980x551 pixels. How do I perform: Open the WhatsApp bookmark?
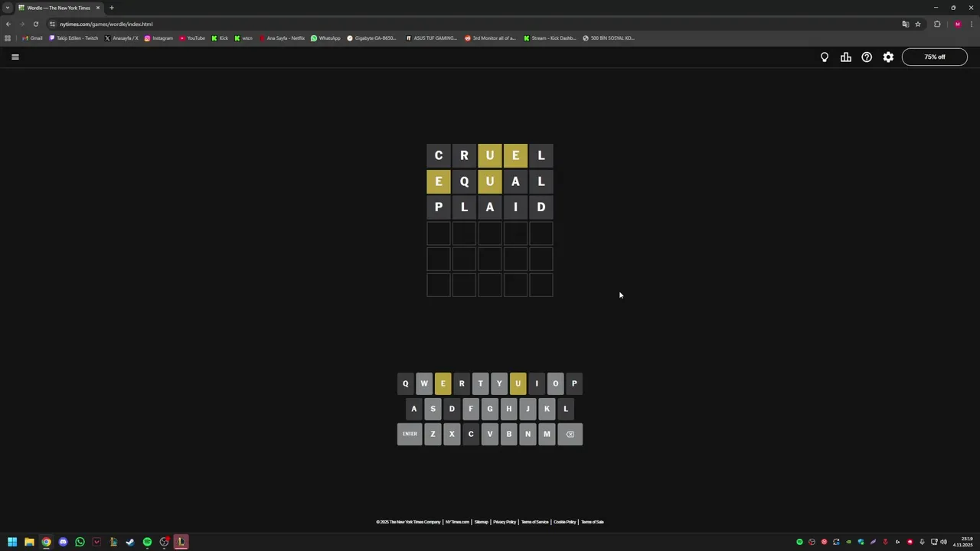pos(325,37)
